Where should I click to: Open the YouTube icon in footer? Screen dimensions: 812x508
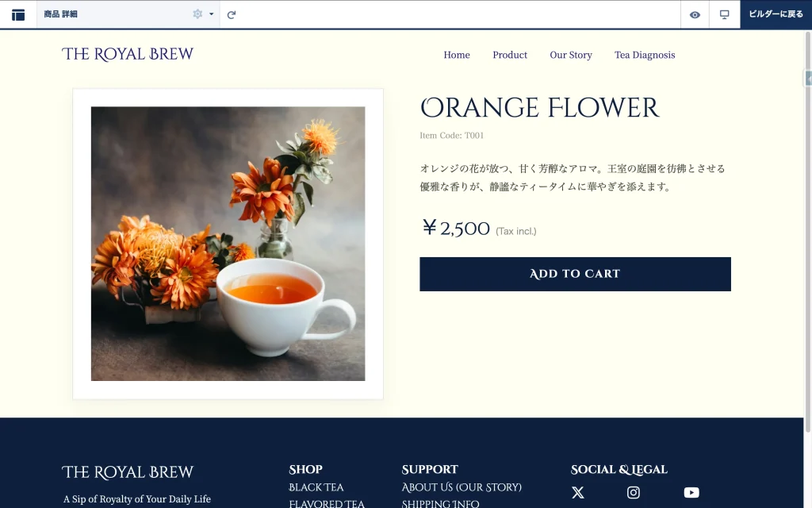tap(691, 493)
